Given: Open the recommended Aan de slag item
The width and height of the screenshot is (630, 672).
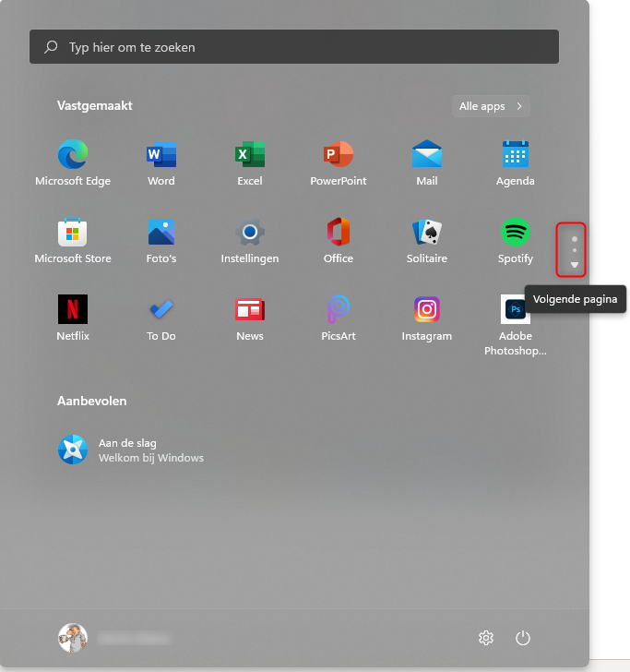Looking at the screenshot, I should (x=131, y=450).
